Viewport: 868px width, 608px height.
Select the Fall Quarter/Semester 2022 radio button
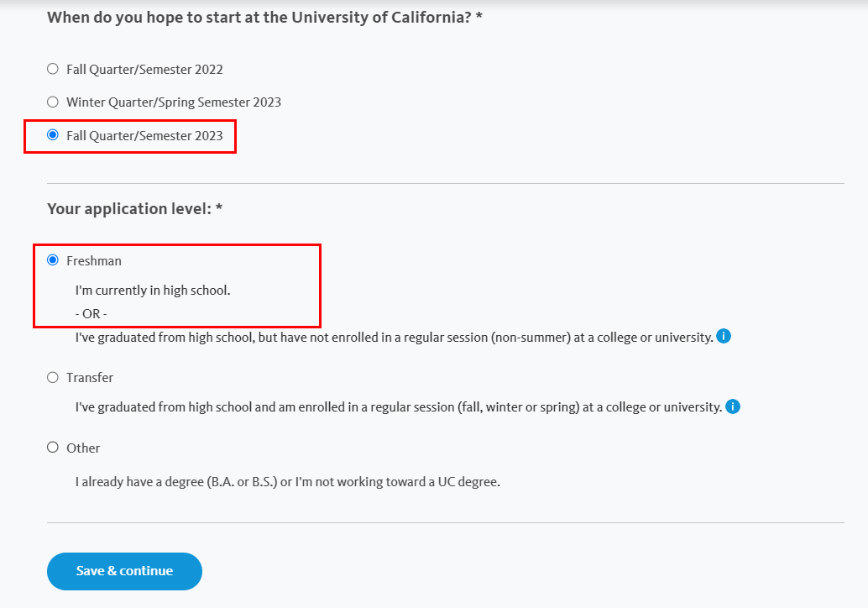(x=53, y=69)
